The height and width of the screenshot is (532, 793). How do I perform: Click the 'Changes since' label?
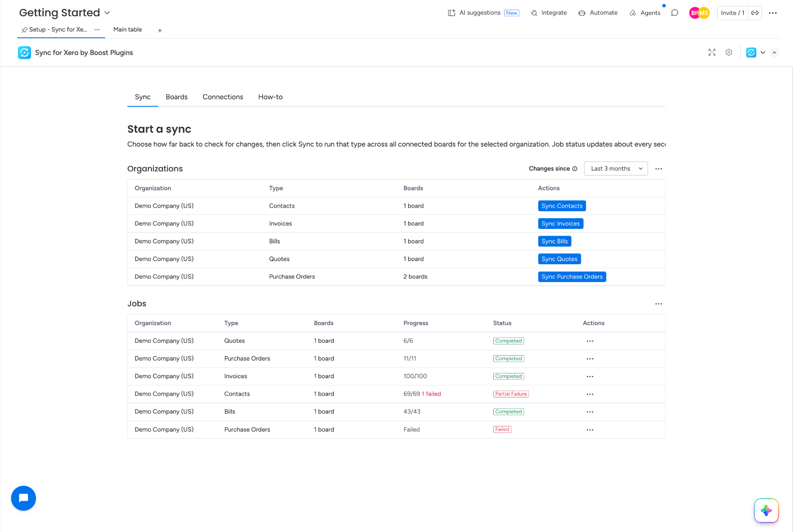(549, 169)
